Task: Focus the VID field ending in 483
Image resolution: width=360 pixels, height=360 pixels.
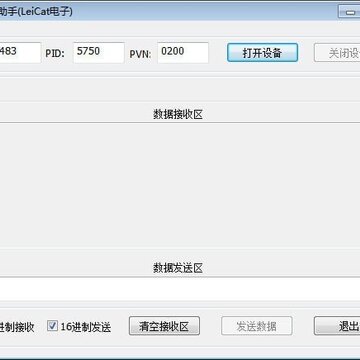Action: (20, 53)
